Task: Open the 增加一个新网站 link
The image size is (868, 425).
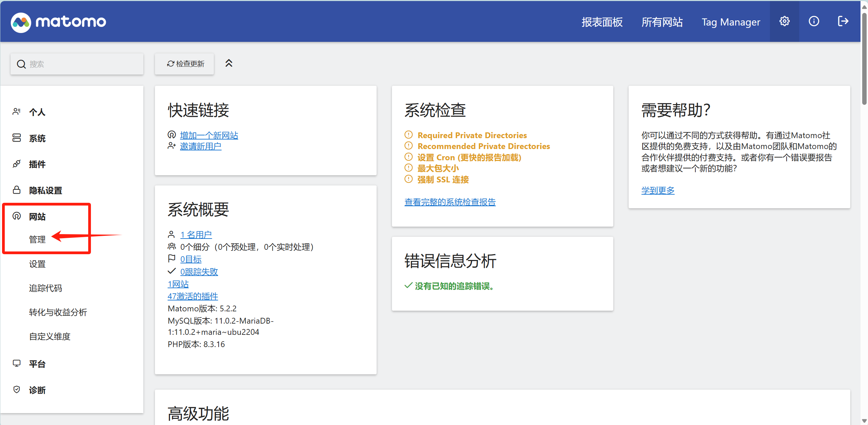Action: (209, 135)
